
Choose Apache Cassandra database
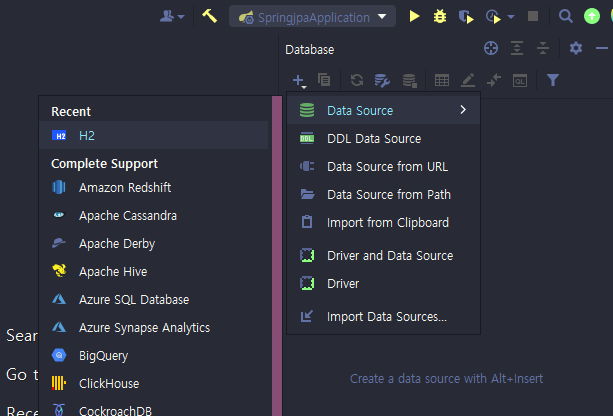click(x=154, y=215)
